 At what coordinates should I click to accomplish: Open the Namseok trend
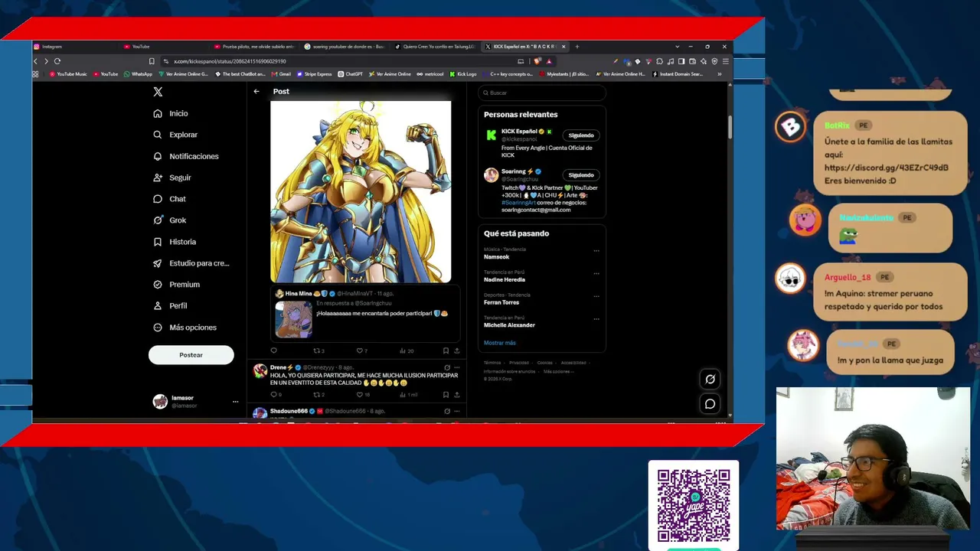point(496,257)
